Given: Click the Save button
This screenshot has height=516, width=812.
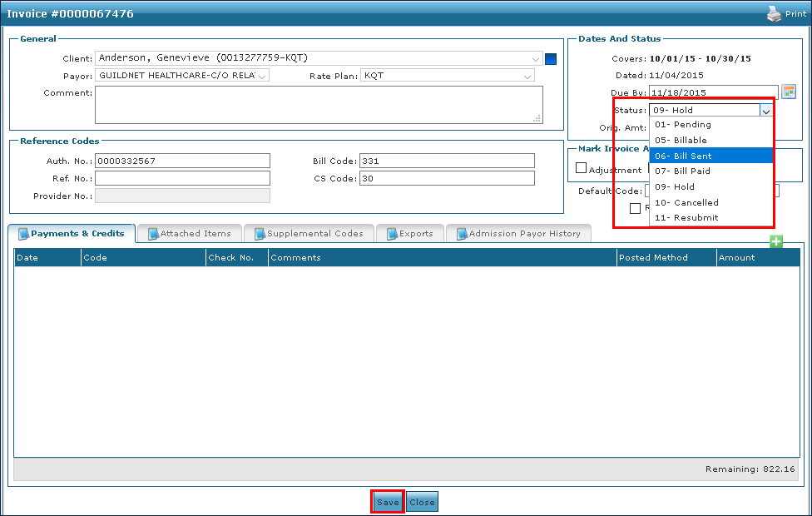Looking at the screenshot, I should pos(388,502).
